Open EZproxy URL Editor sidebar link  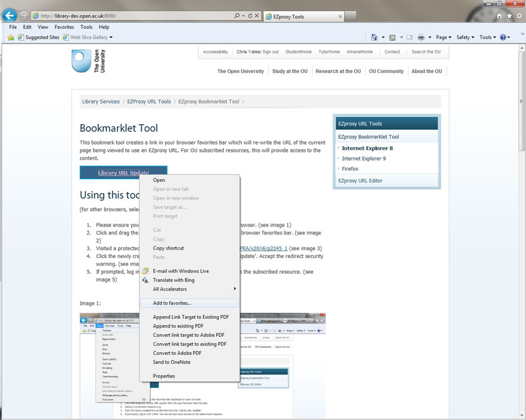tap(360, 180)
